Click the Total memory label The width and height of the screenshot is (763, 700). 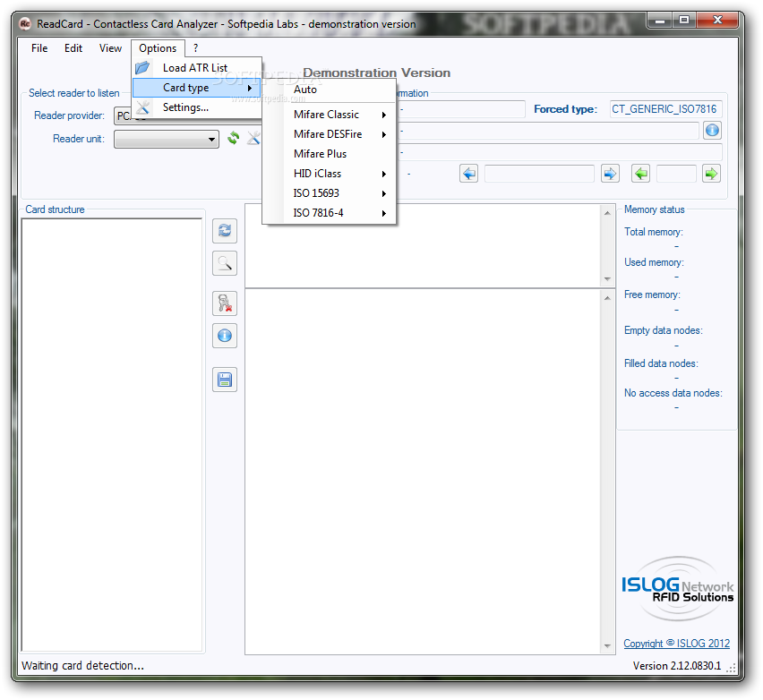click(x=654, y=232)
